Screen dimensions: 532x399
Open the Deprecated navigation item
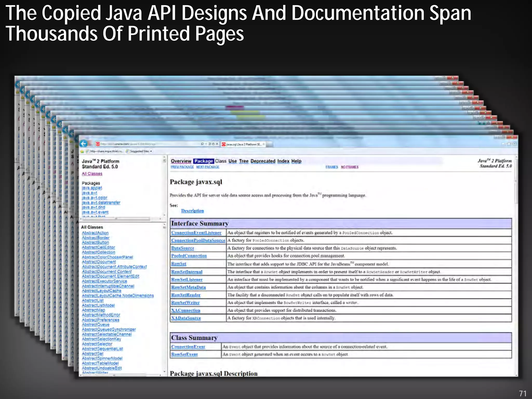point(263,161)
